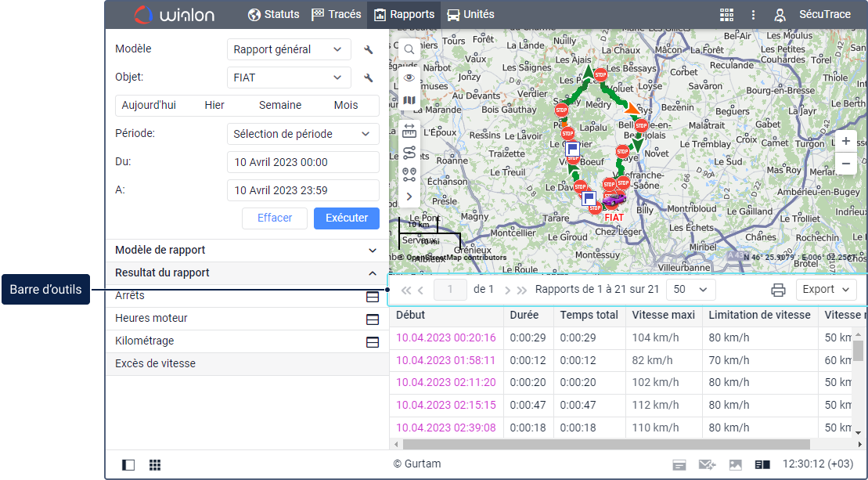Open the Export dropdown
The image size is (868, 480).
point(826,290)
